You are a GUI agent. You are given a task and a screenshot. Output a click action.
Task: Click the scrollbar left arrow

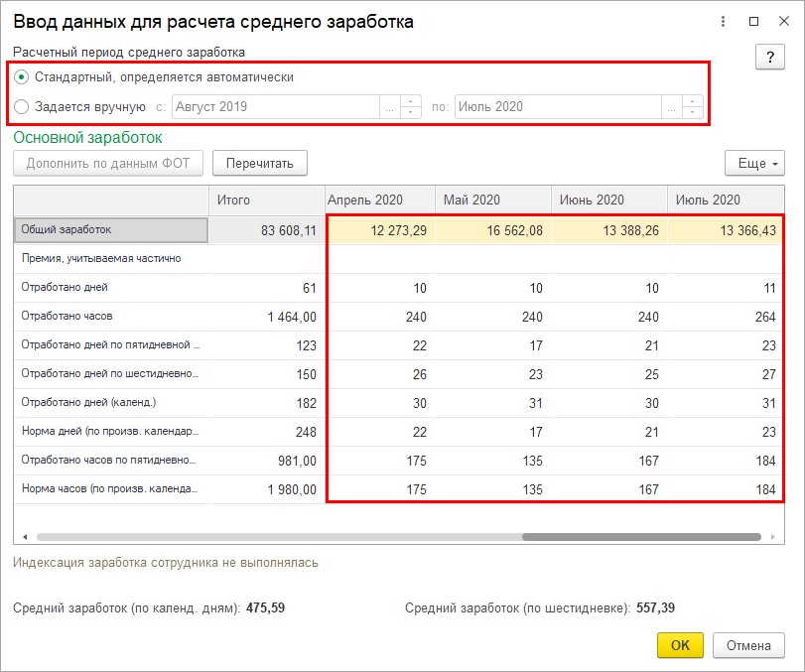click(25, 537)
